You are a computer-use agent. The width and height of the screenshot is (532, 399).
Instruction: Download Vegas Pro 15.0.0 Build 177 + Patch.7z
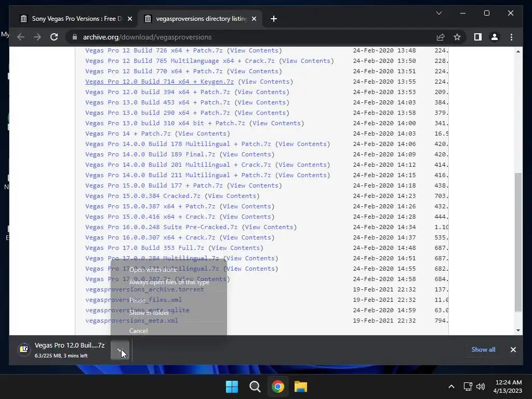(154, 185)
